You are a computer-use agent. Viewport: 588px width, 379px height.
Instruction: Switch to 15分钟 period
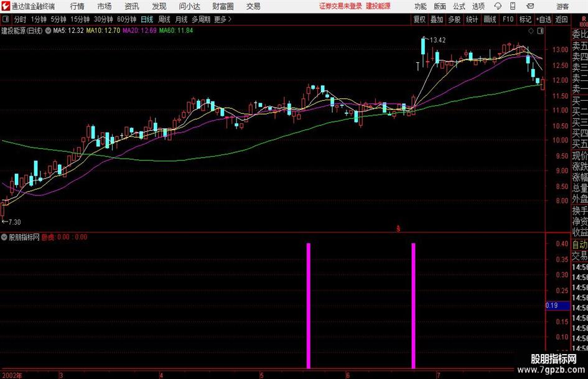tap(80, 19)
